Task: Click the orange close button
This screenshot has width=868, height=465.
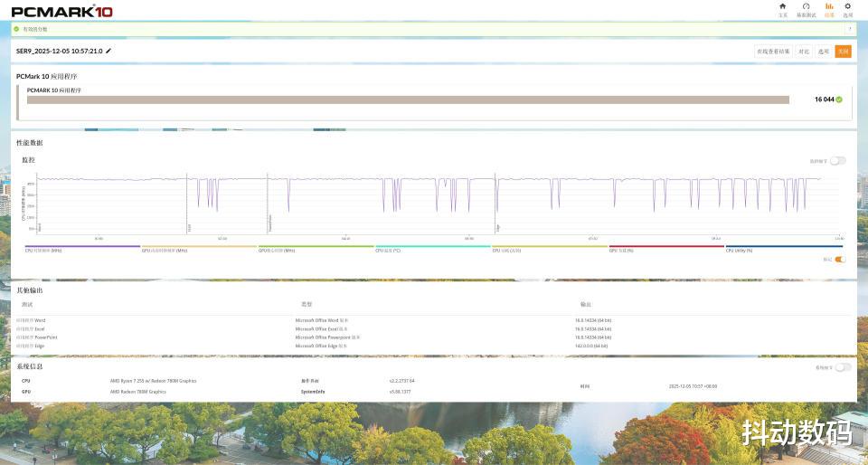Action: tap(843, 52)
